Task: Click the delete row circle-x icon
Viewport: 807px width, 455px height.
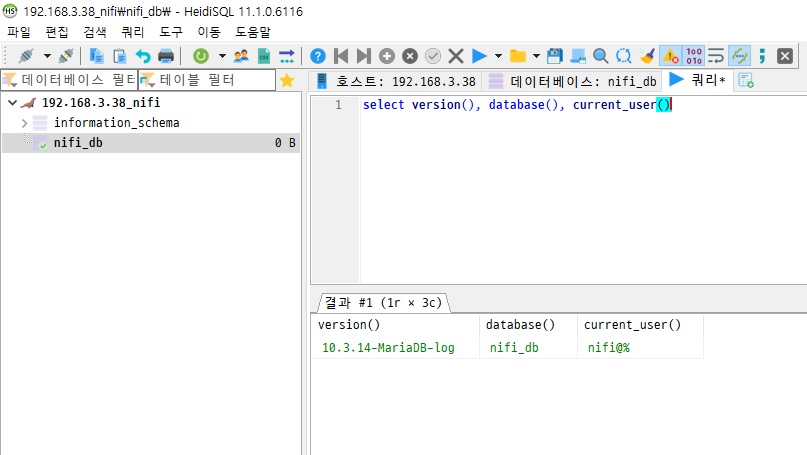Action: pos(410,56)
